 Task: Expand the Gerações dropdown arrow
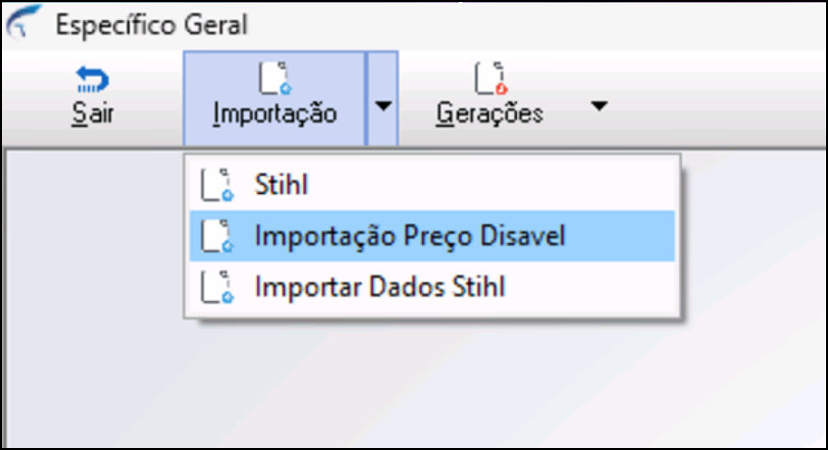[599, 106]
